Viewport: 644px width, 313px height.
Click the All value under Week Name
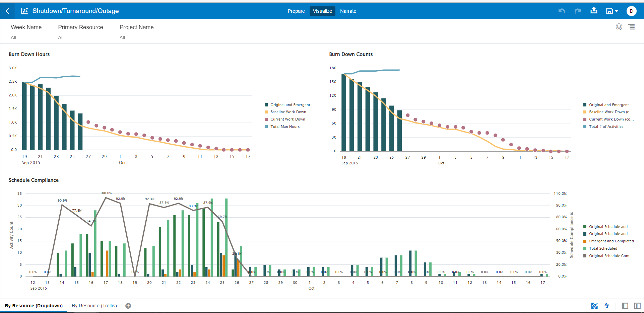[x=13, y=37]
